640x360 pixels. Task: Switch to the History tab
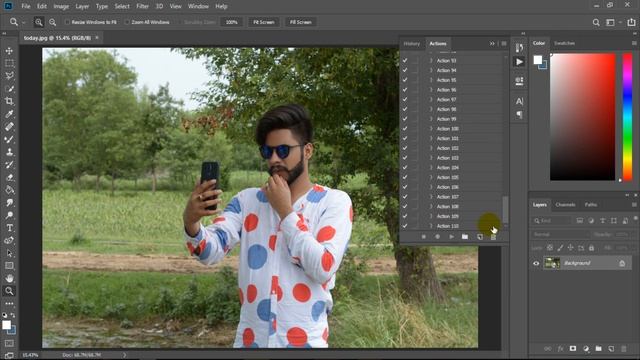click(411, 44)
